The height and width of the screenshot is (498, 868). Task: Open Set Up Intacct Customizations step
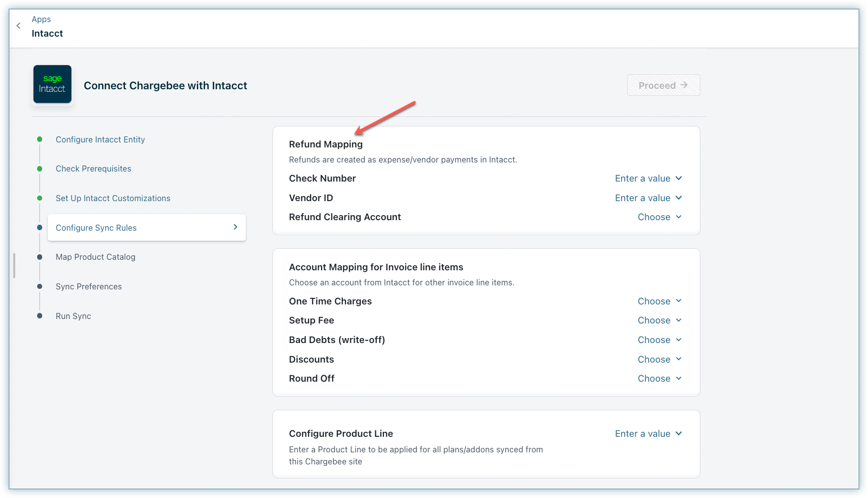point(113,198)
